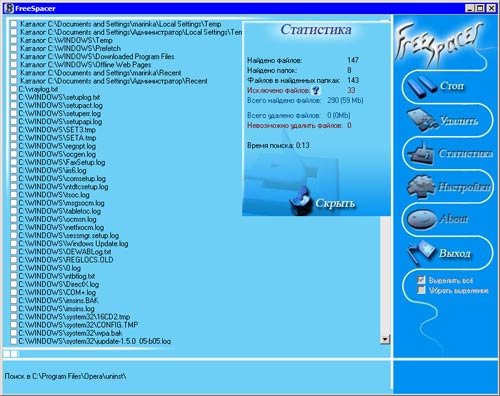Select the C:\vrajlog.txt entry text

point(38,89)
